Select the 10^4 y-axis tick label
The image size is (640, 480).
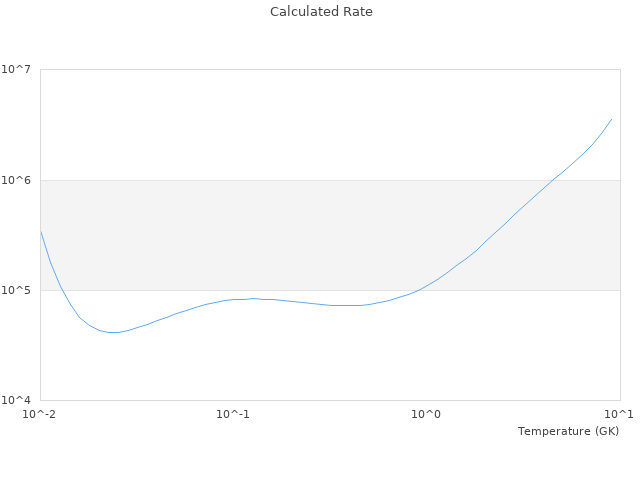(17, 400)
